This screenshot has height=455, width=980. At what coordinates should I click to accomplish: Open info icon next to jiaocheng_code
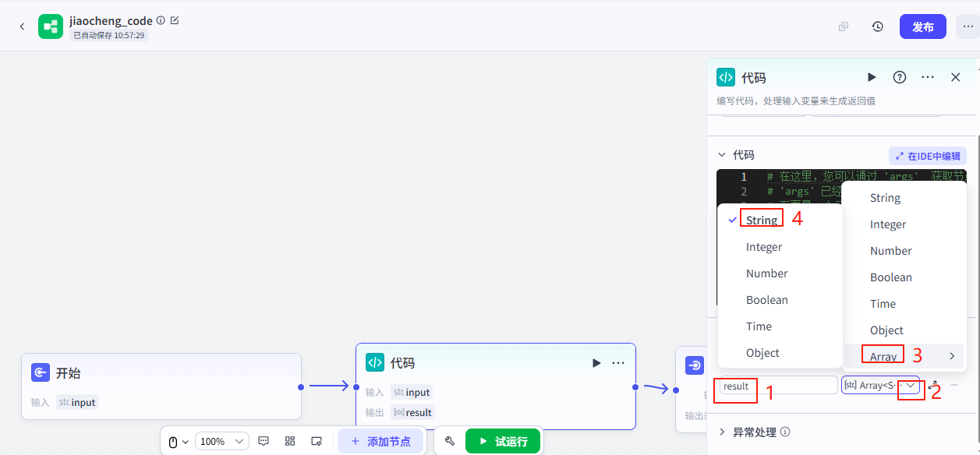[161, 21]
